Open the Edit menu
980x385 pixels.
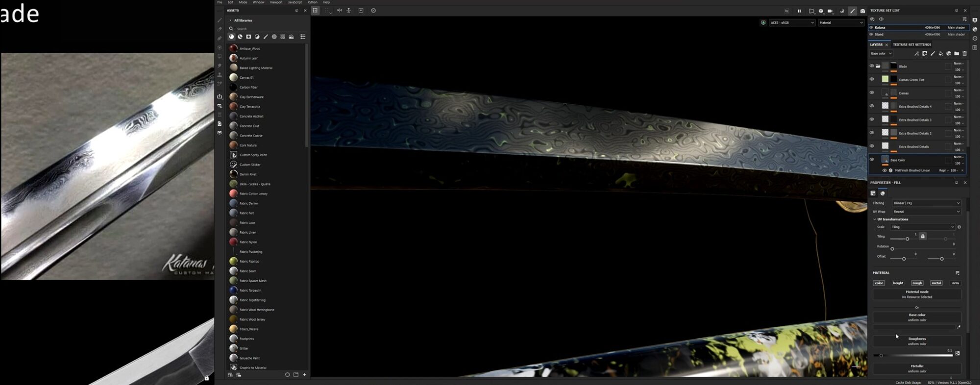coord(230,2)
